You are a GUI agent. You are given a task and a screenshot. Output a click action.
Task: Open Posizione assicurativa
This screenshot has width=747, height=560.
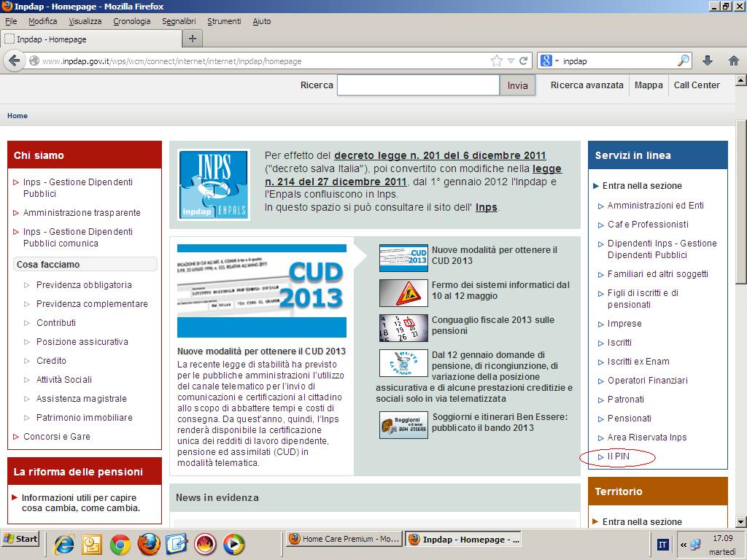tap(82, 342)
